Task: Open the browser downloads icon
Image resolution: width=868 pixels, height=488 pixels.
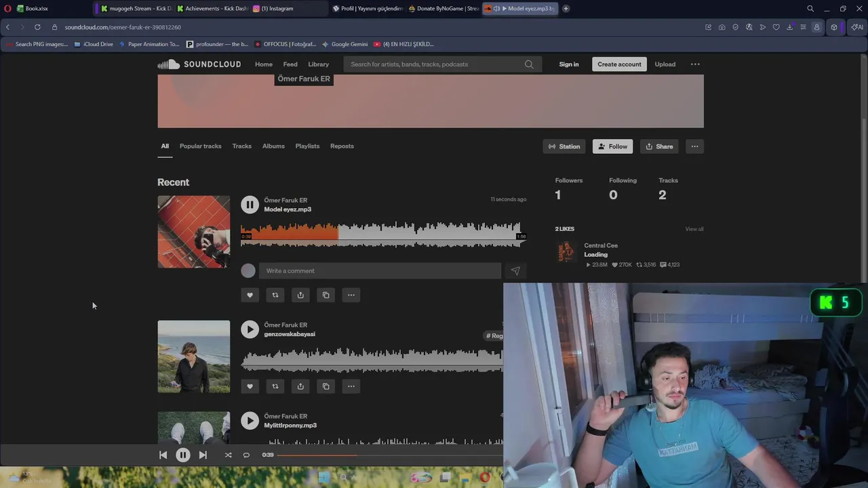Action: (x=789, y=27)
